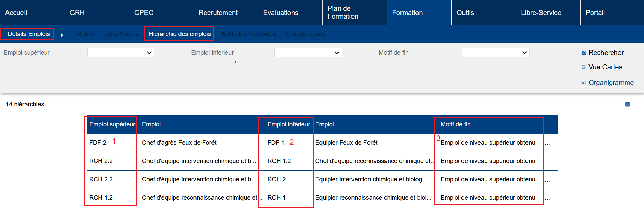The width and height of the screenshot is (644, 209).
Task: Select the Aptitudes médicales tab
Action: pos(248,34)
